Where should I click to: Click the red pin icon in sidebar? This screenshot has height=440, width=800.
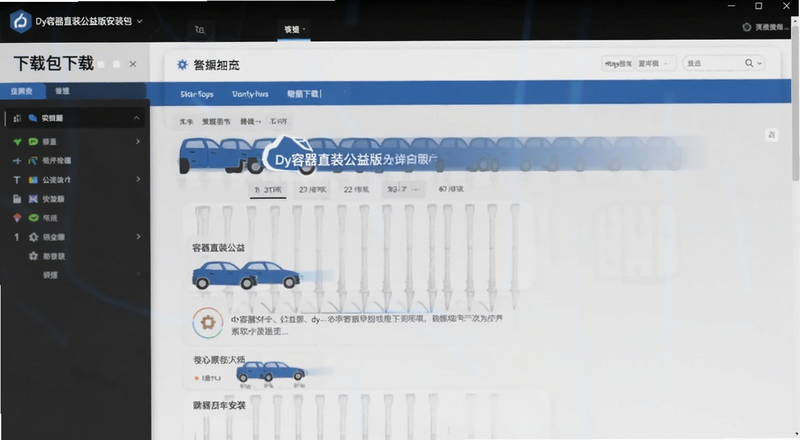coord(17,218)
